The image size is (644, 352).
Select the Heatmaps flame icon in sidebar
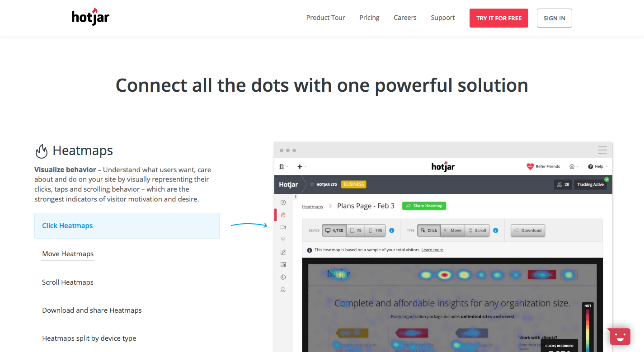283,215
